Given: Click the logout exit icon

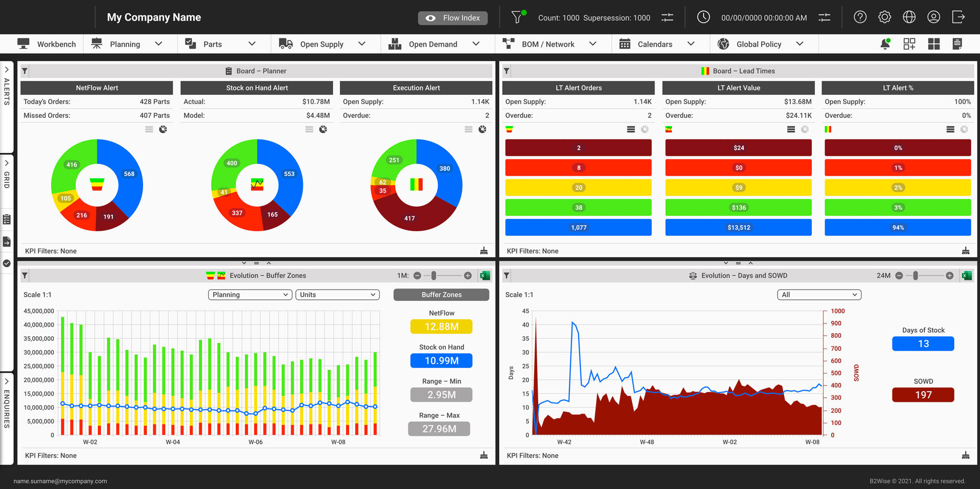Looking at the screenshot, I should tap(958, 17).
